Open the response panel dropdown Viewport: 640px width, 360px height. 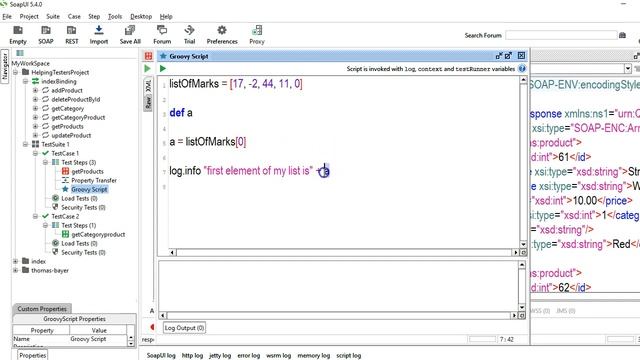pyautogui.click(x=628, y=69)
